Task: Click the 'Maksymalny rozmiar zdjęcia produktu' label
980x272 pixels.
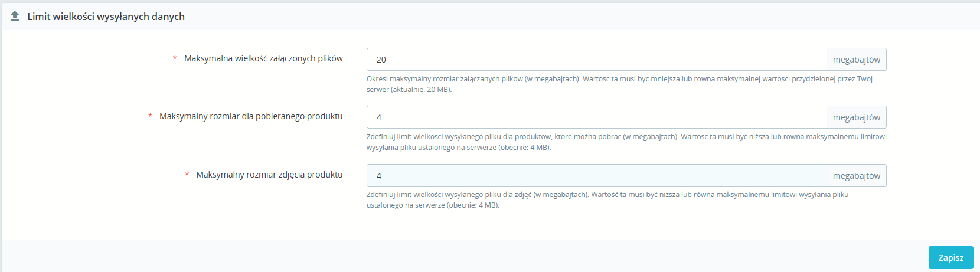Action: coord(269,175)
